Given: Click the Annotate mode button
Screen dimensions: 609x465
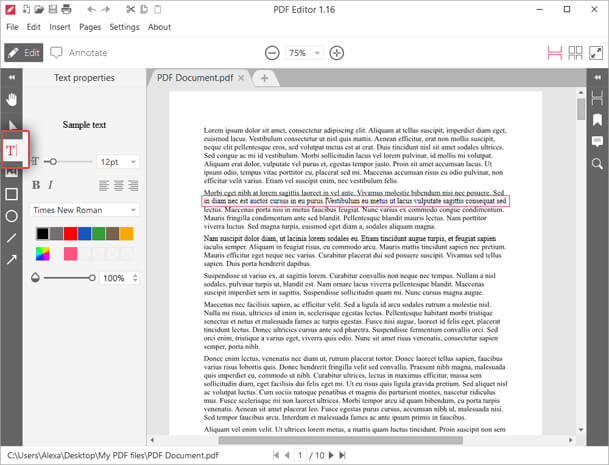Looking at the screenshot, I should pyautogui.click(x=78, y=52).
